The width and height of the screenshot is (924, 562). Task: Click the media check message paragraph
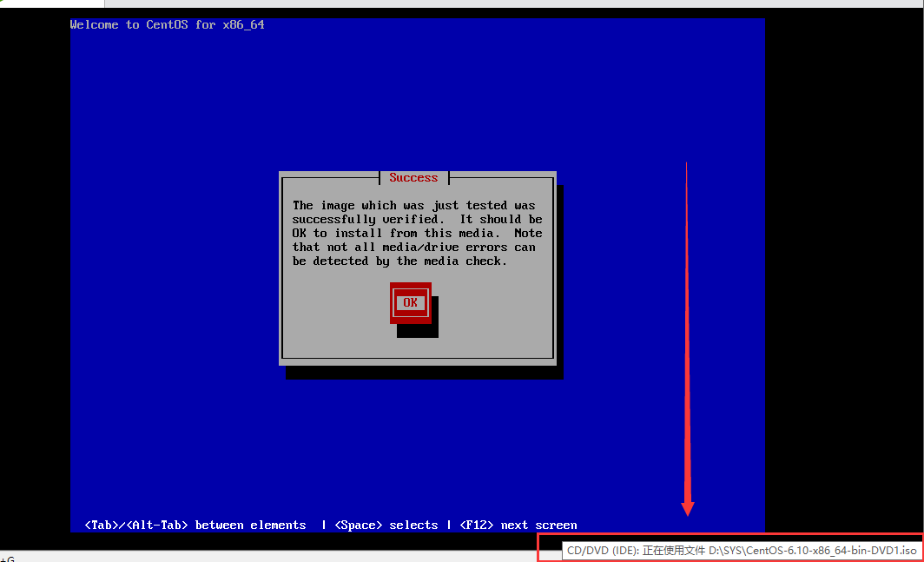[417, 233]
